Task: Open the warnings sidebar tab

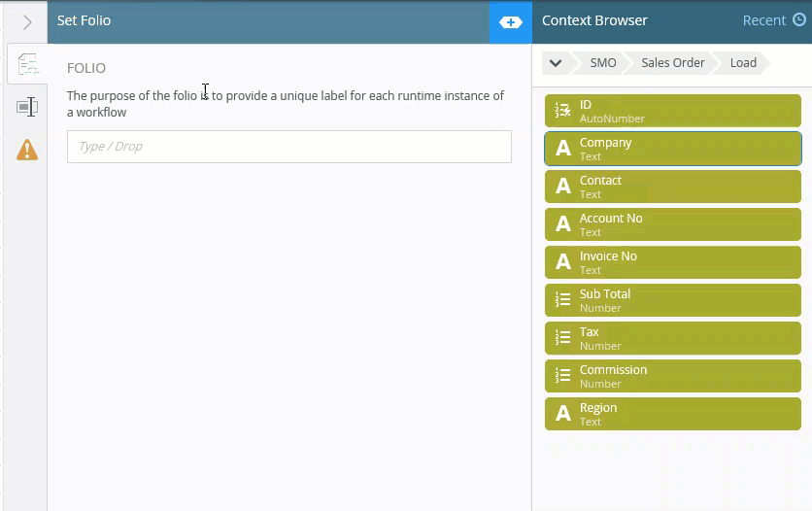Action: [x=27, y=150]
